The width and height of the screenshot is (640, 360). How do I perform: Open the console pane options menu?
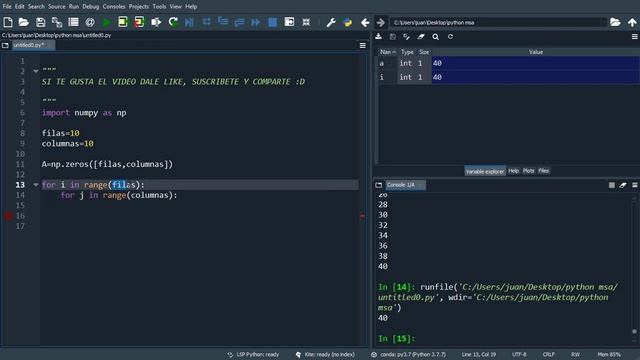pos(635,185)
